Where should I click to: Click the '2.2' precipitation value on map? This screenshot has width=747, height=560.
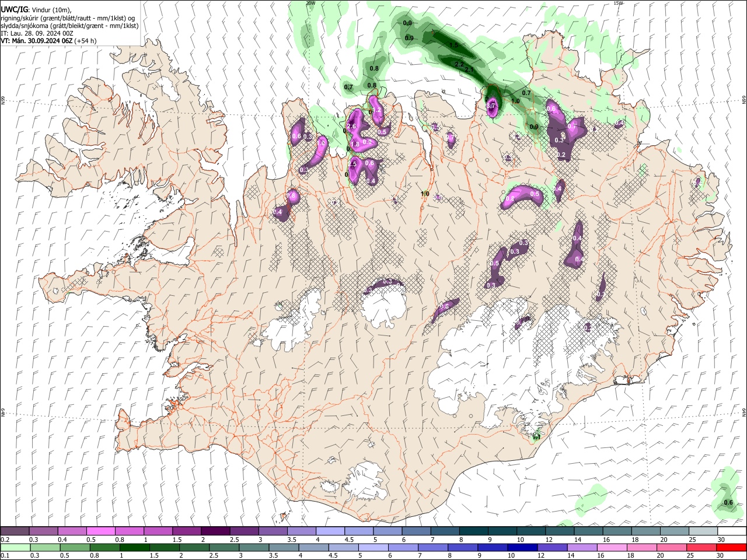click(459, 64)
